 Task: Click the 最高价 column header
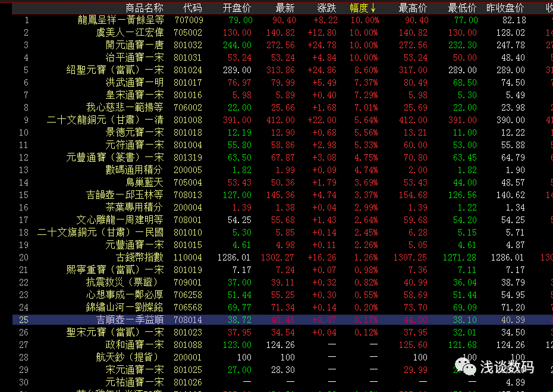click(x=413, y=8)
